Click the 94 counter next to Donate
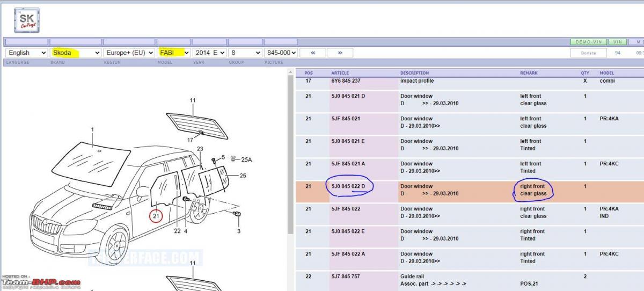 [x=618, y=53]
